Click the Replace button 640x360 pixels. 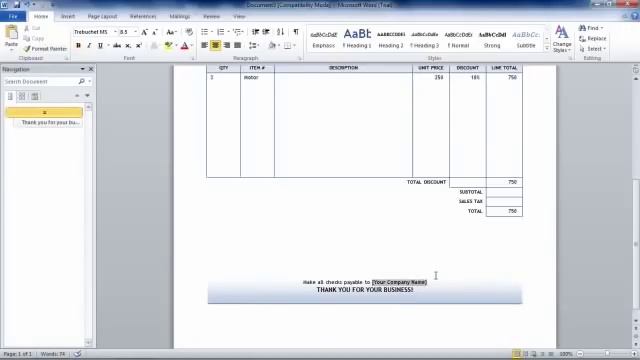tap(593, 38)
